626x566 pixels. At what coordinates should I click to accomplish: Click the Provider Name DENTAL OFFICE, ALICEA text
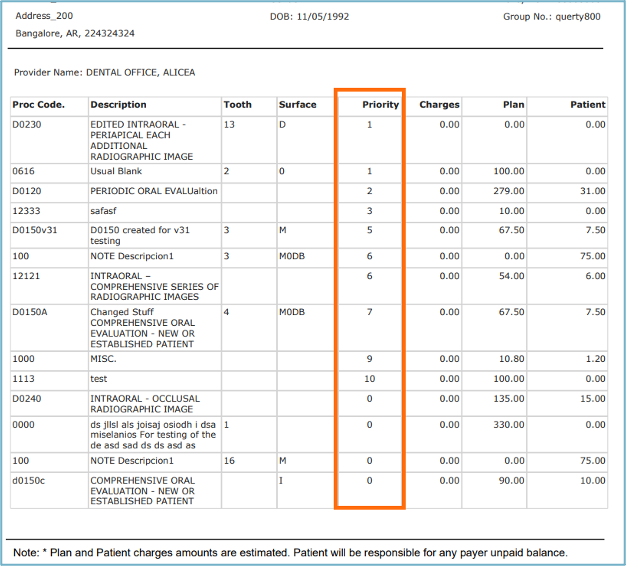tap(104, 72)
